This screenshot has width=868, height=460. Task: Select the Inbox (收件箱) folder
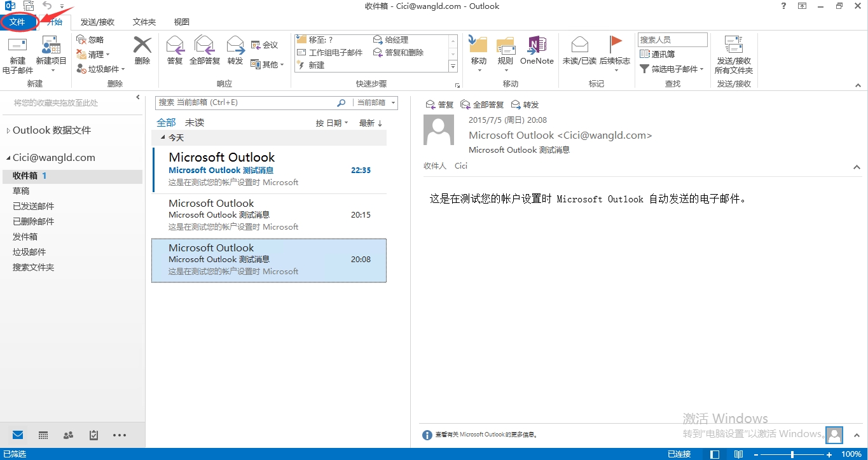[72, 176]
